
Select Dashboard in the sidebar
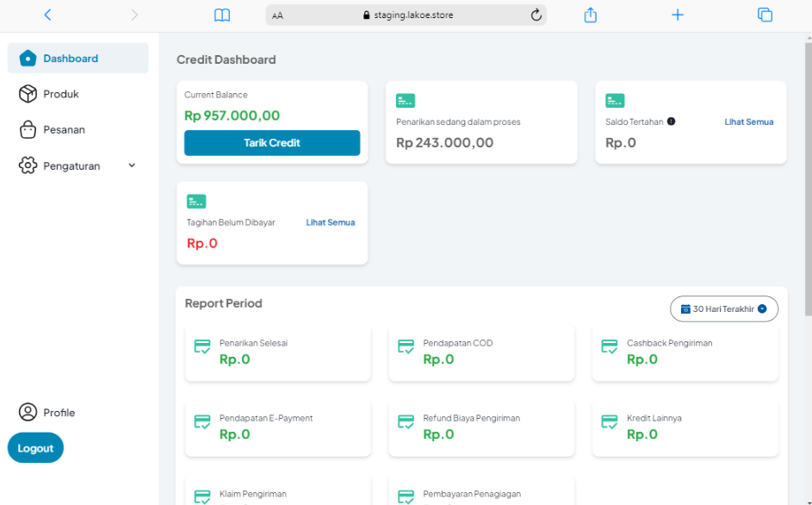coord(71,59)
